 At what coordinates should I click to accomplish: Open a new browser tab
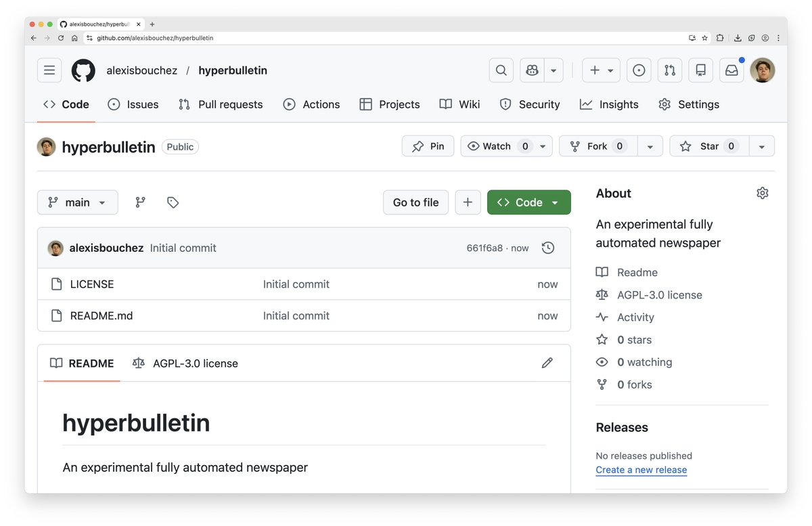(152, 24)
